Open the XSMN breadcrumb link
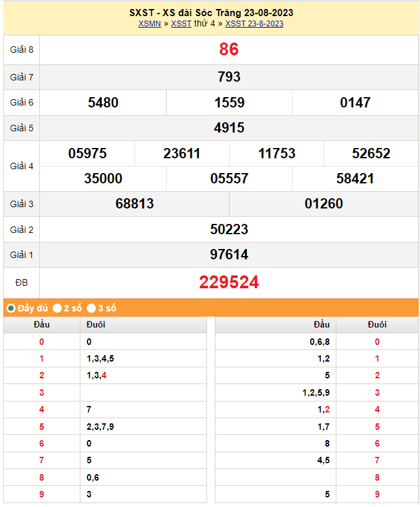This screenshot has height=507, width=420. pyautogui.click(x=149, y=24)
